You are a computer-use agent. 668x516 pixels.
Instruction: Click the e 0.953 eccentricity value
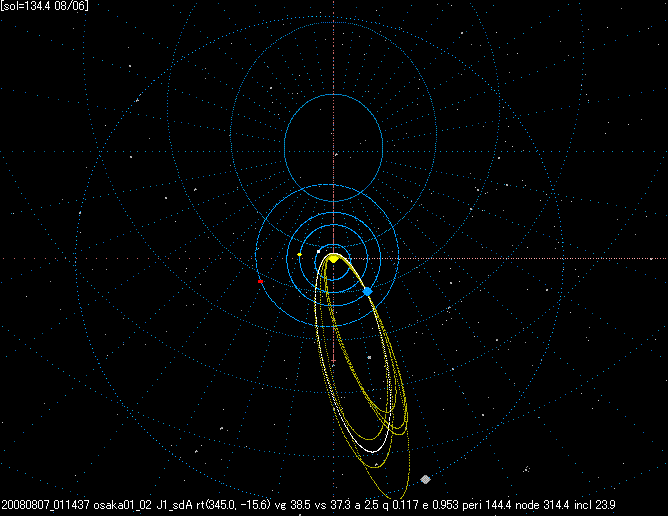click(x=440, y=505)
